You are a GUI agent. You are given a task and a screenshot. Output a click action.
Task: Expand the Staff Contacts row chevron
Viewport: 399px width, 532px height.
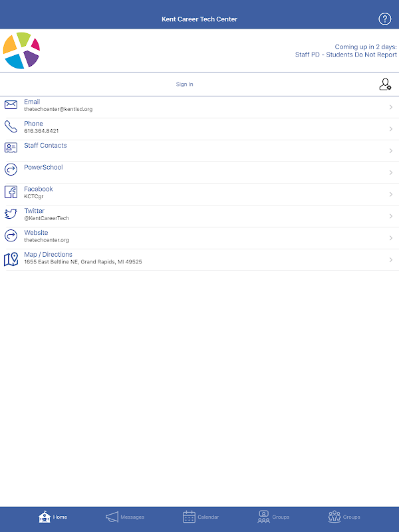(x=391, y=151)
